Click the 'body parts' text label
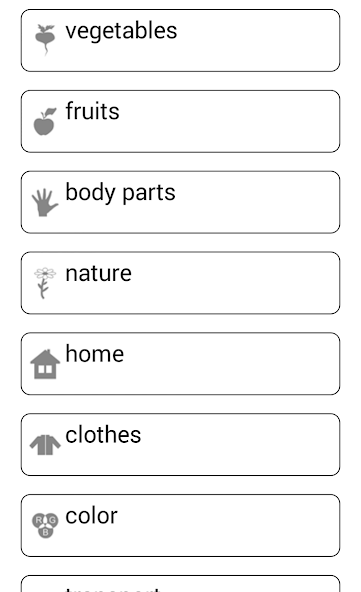This screenshot has height=592, width=361. [x=120, y=193]
